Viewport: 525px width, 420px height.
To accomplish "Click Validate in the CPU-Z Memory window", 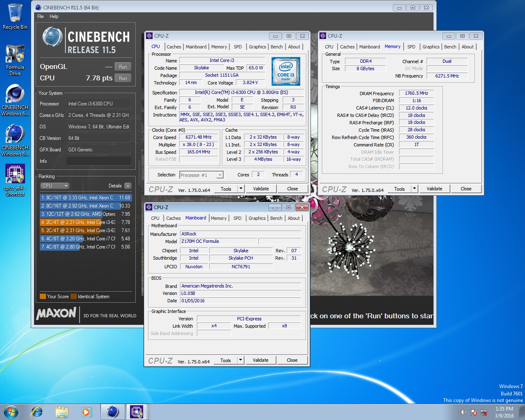I will 434,189.
